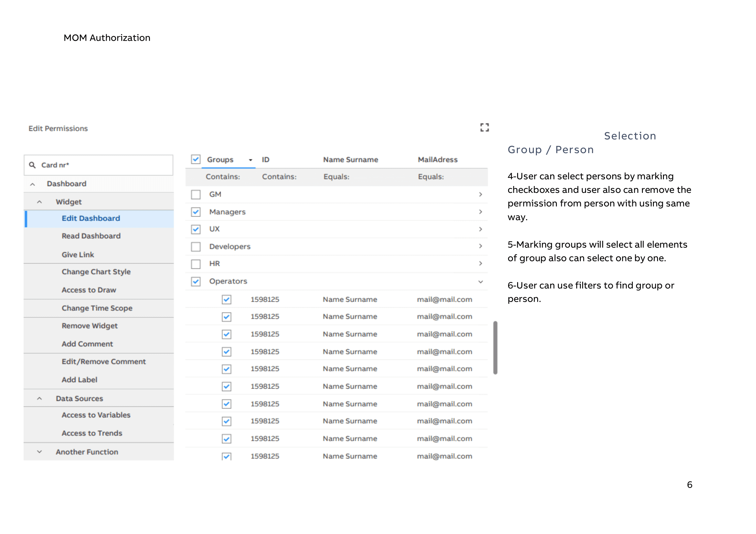Expand the Managers group arrow
The height and width of the screenshot is (534, 756).
coord(480,212)
